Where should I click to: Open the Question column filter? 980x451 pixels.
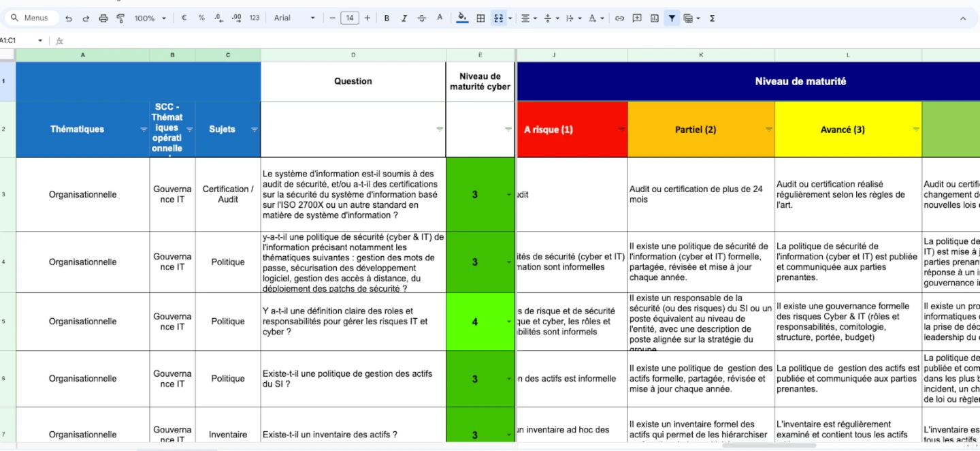[440, 129]
